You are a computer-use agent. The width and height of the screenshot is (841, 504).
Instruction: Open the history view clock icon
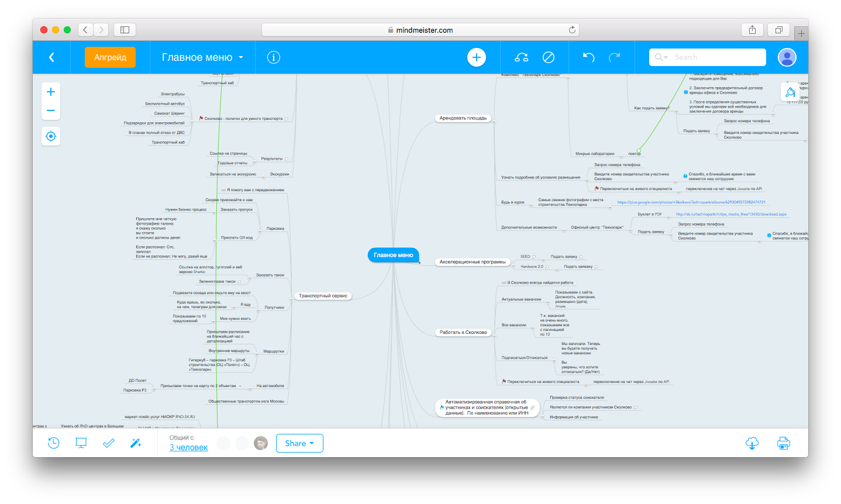point(53,443)
